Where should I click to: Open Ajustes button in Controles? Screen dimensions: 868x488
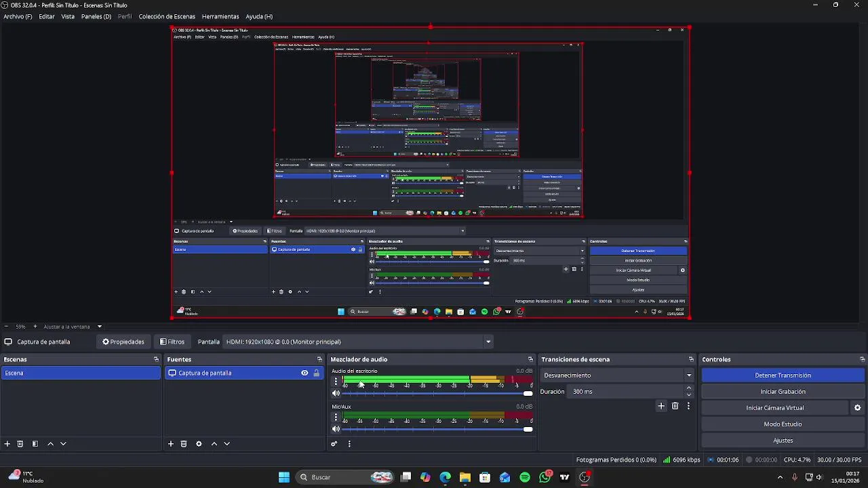coord(783,441)
